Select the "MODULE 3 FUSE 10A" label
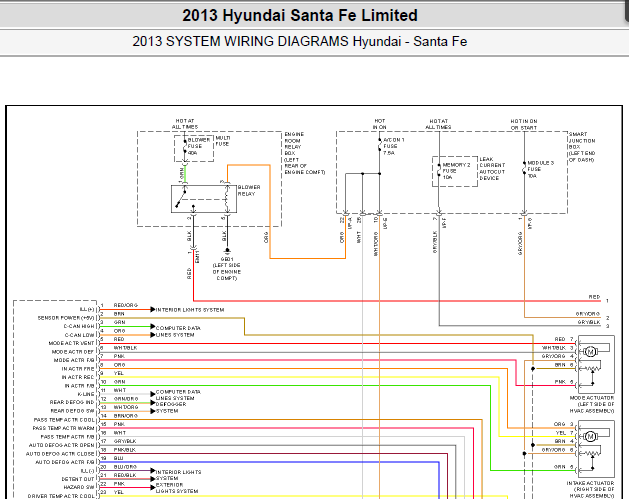This screenshot has height=499, width=629. click(x=540, y=169)
